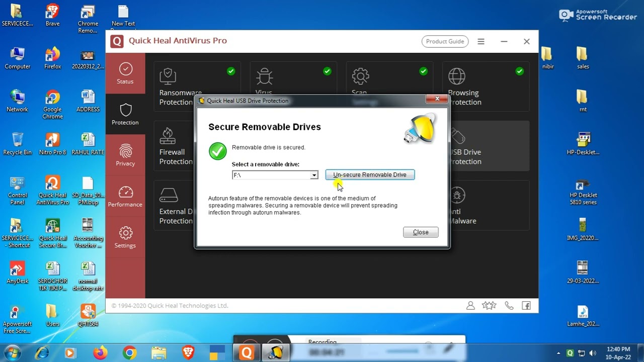This screenshot has width=644, height=362.
Task: Open the Windows Start menu
Action: [x=12, y=352]
